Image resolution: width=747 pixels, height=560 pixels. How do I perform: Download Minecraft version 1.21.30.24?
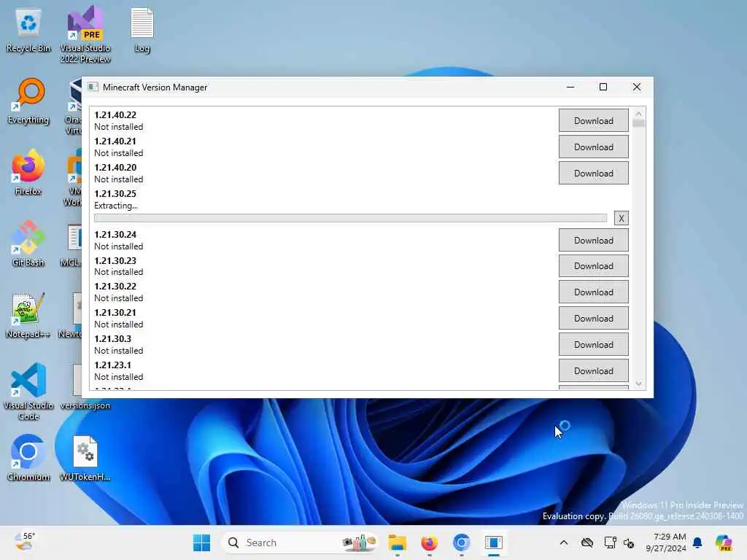(x=593, y=240)
